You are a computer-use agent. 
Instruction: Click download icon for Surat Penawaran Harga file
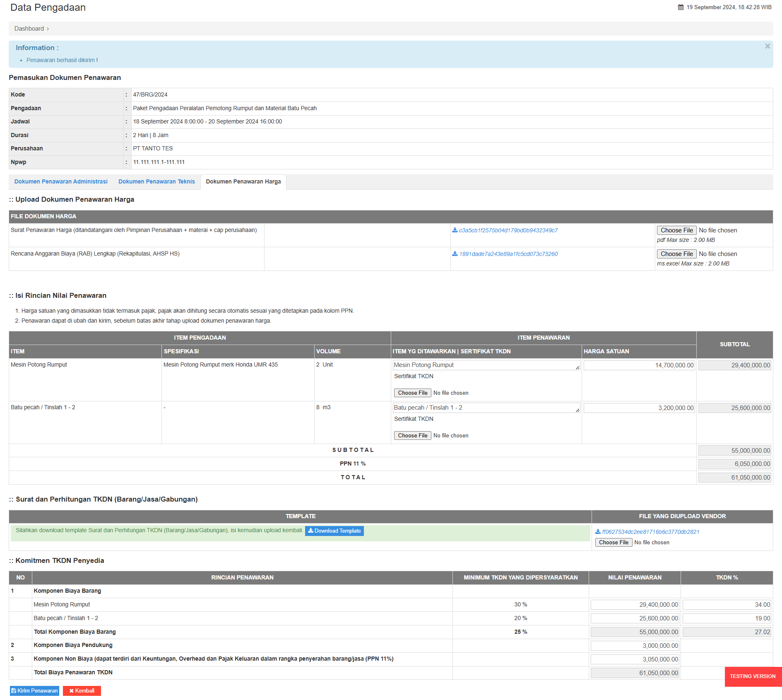[455, 230]
